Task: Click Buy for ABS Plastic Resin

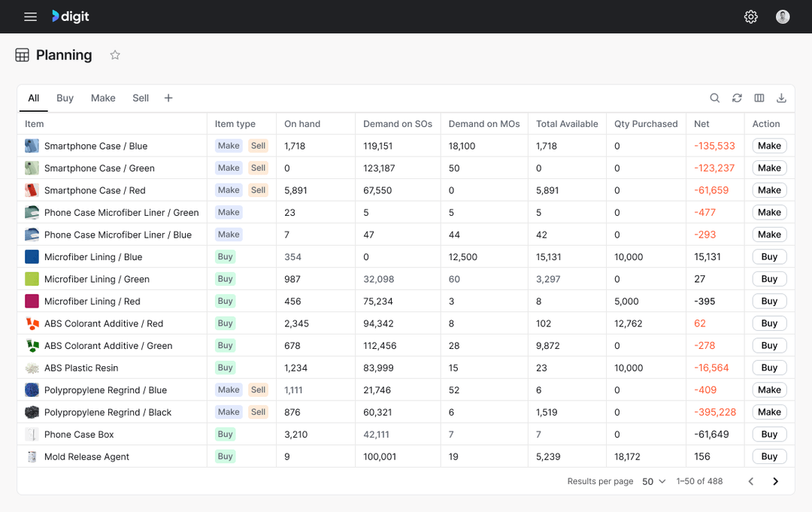Action: tap(769, 368)
